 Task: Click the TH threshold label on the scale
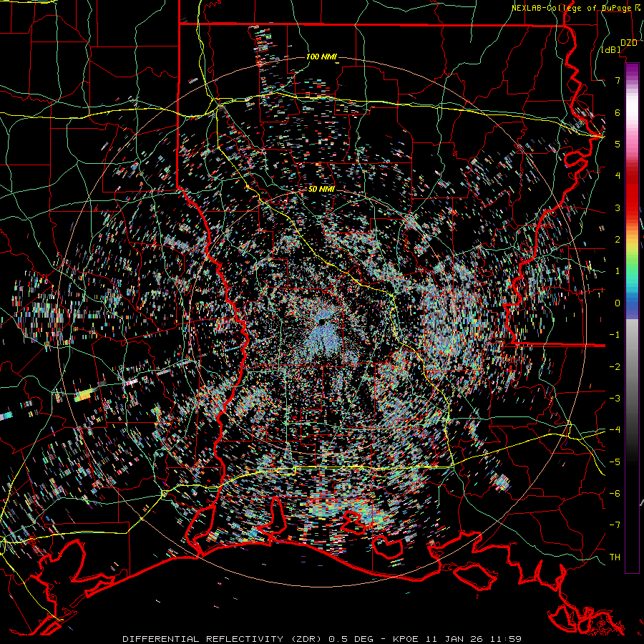pyautogui.click(x=615, y=557)
